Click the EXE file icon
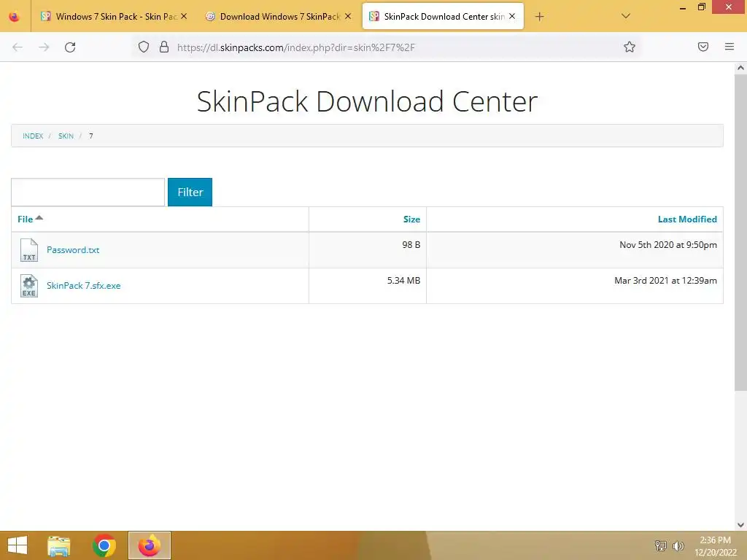The height and width of the screenshot is (560, 747). (29, 286)
